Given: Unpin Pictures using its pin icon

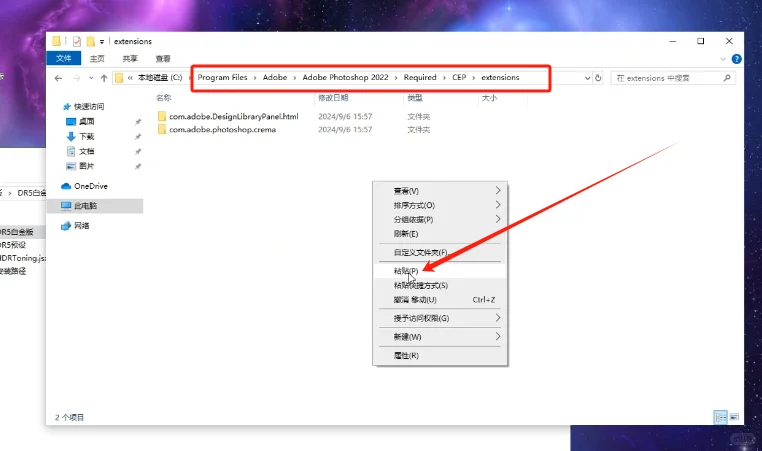Looking at the screenshot, I should point(138,166).
